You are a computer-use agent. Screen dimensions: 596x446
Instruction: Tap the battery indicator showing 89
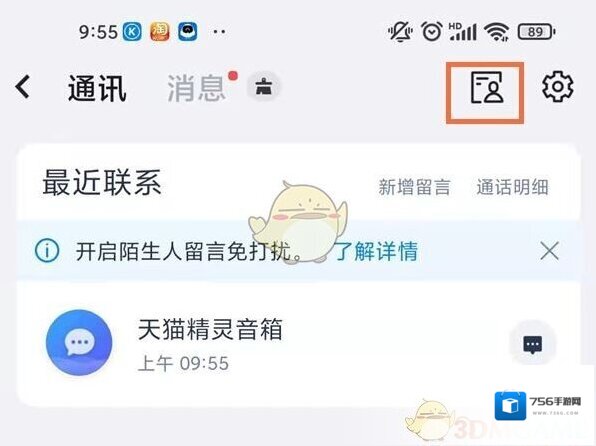coord(536,32)
